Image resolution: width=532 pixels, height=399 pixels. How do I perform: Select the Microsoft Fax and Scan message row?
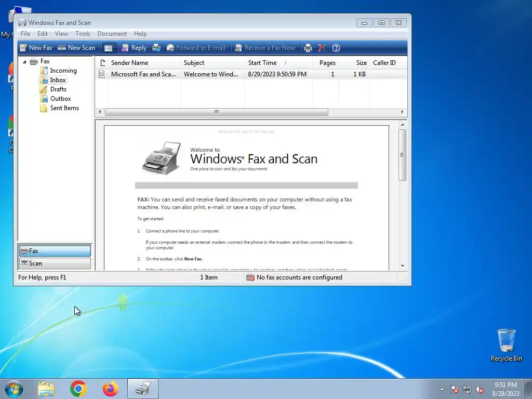click(x=251, y=74)
